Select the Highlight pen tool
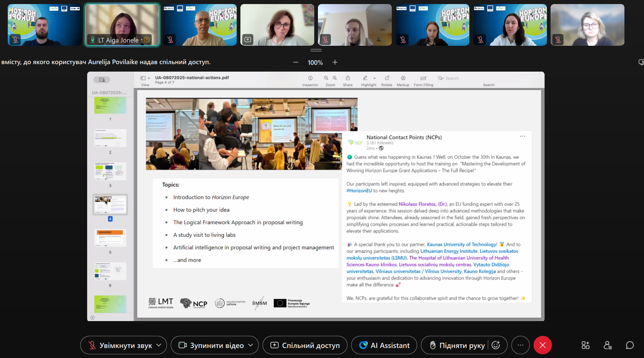 point(365,78)
